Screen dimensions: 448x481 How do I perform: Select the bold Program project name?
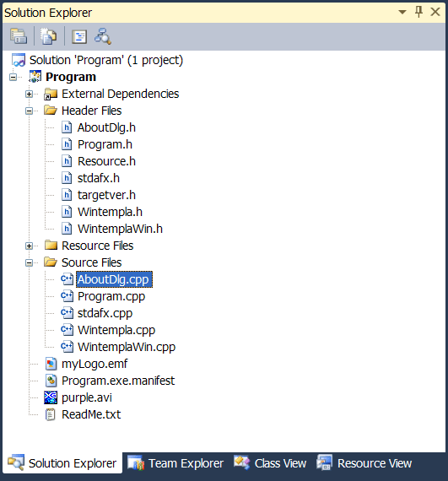pyautogui.click(x=71, y=77)
